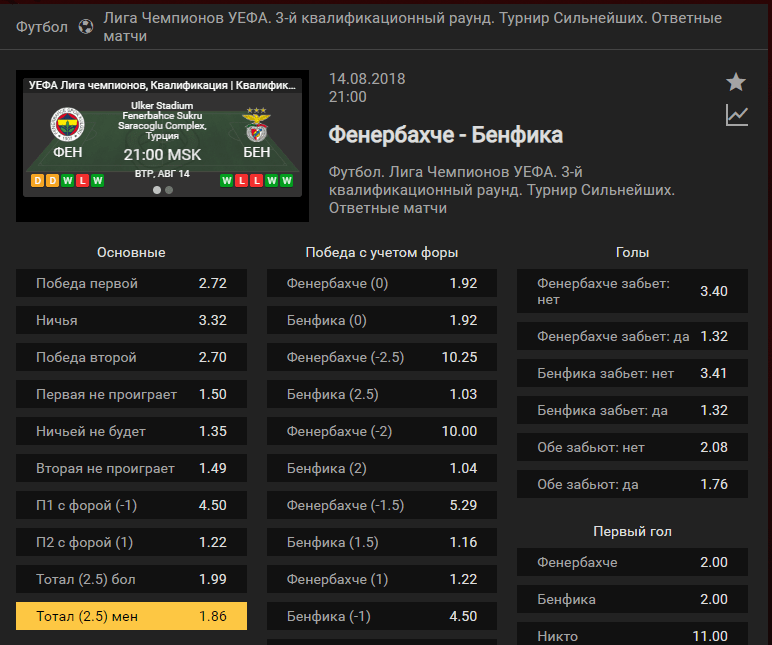The height and width of the screenshot is (645, 772).
Task: Click the Первый гол section header
Action: (633, 531)
